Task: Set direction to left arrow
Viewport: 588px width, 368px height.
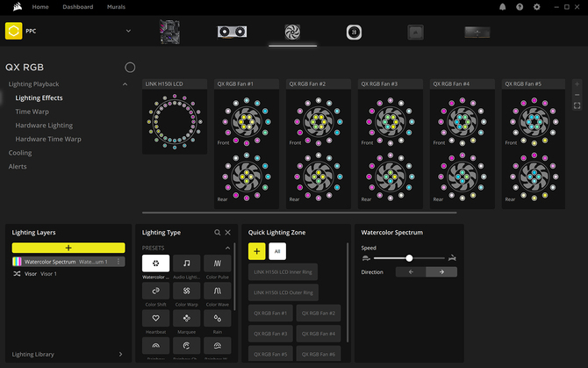Action: [x=411, y=272]
